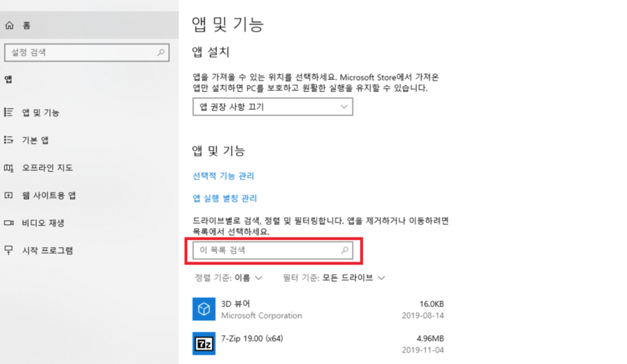627x364 pixels.
Task: Click the 시작 프로그램 icon
Action: (x=8, y=251)
